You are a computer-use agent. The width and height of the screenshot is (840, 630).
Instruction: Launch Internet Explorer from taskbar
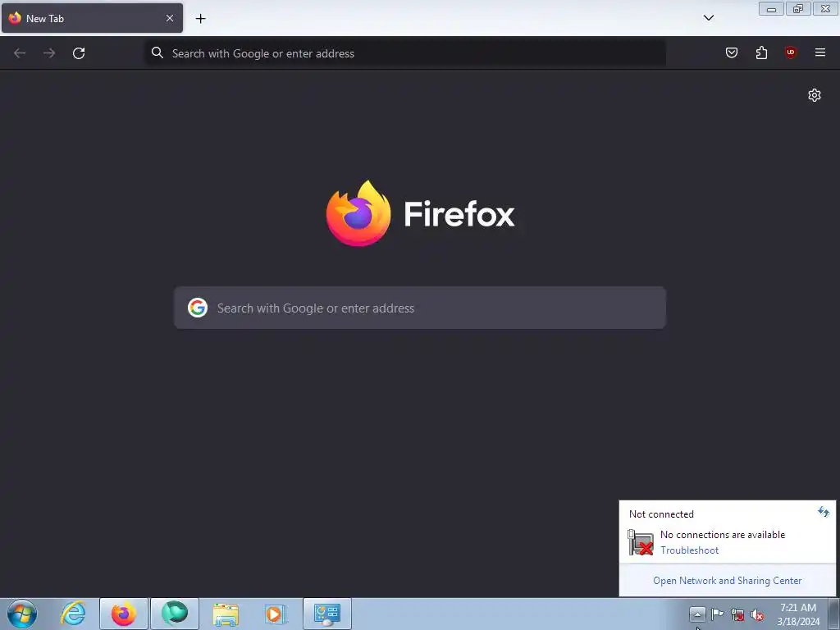(73, 614)
